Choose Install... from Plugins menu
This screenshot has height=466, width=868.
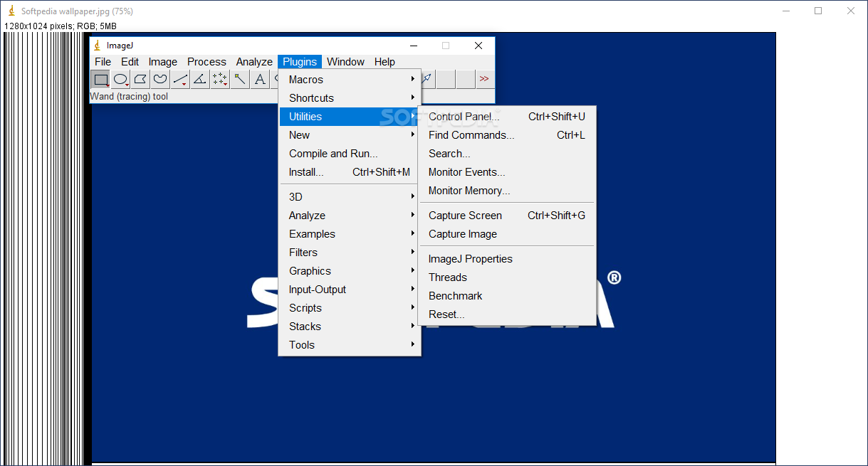[x=350, y=172]
